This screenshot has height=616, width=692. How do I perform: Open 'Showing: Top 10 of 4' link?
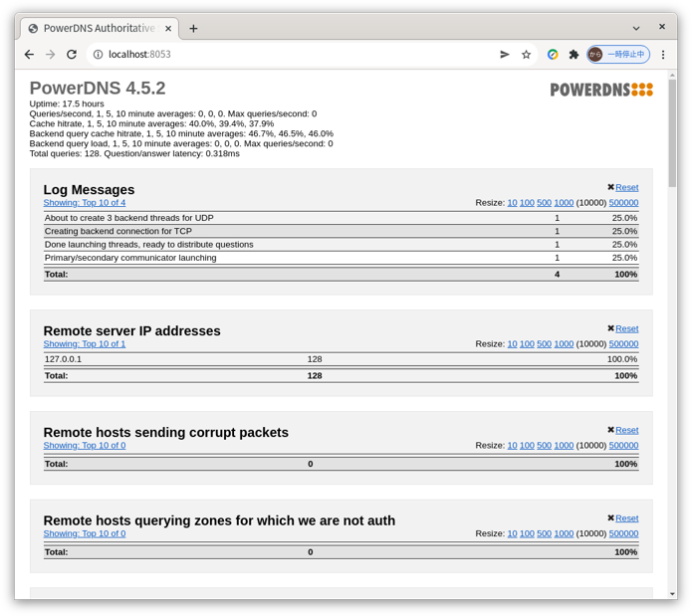click(x=85, y=202)
